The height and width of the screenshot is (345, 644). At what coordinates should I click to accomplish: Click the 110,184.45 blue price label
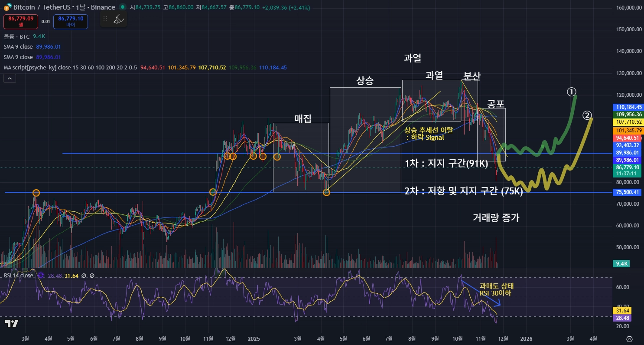tap(628, 107)
